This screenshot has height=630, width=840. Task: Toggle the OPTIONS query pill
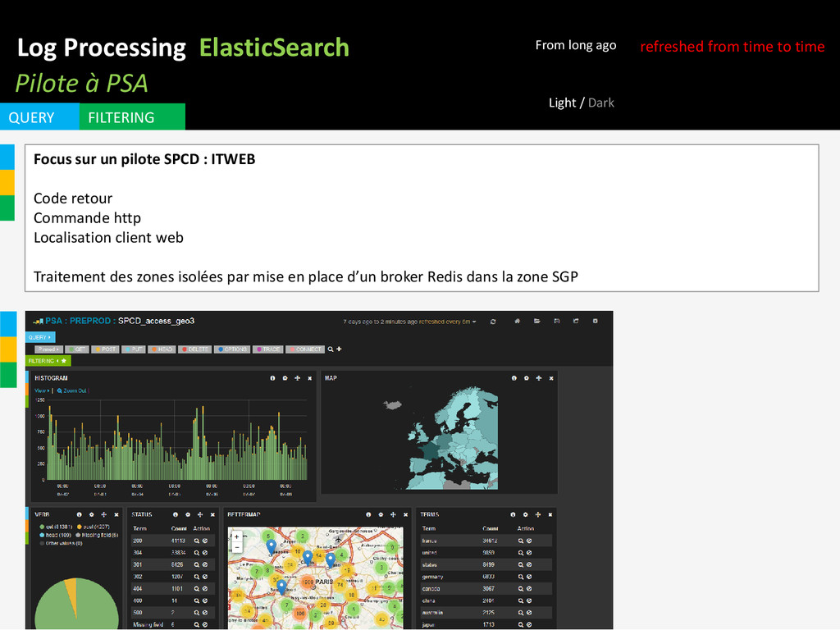[x=232, y=349]
